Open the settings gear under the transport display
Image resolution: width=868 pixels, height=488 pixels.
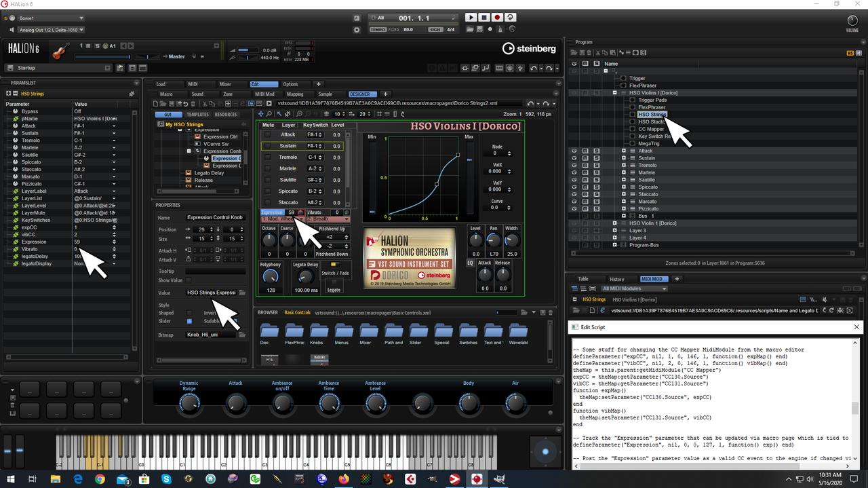pos(357,30)
